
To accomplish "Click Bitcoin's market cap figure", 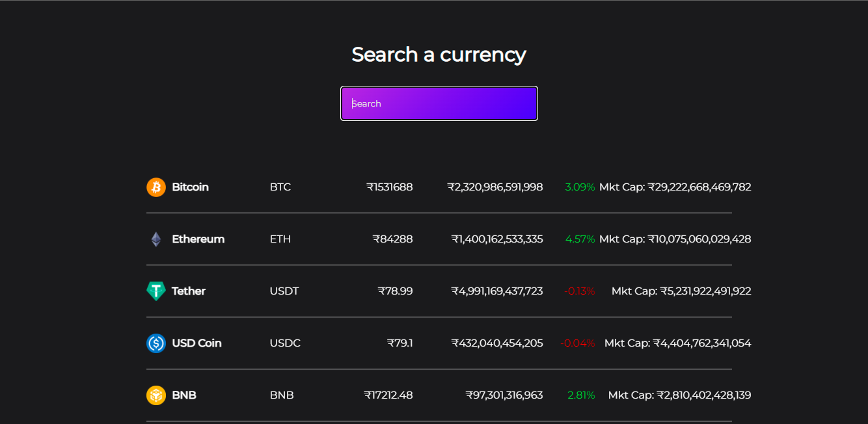I will click(x=677, y=187).
